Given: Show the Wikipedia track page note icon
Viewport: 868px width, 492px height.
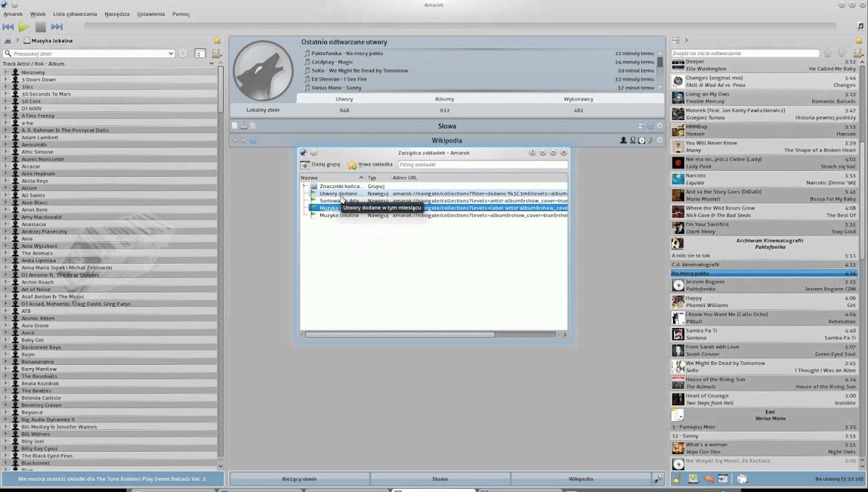Looking at the screenshot, I should [x=650, y=140].
